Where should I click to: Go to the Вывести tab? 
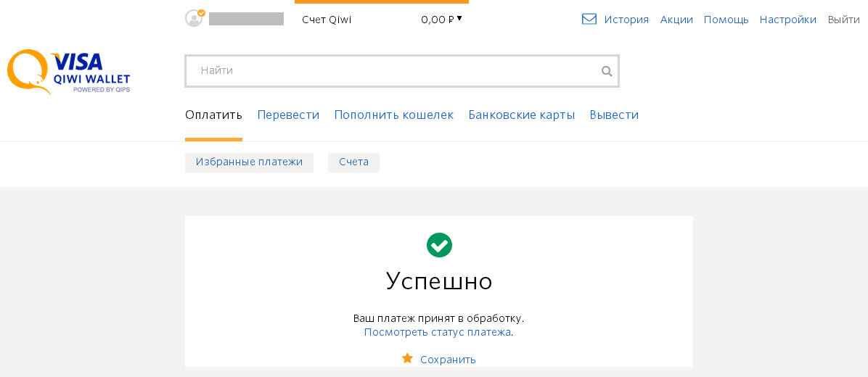coord(614,115)
